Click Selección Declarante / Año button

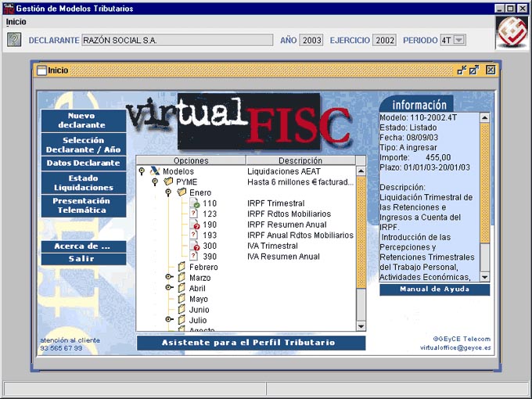click(84, 145)
